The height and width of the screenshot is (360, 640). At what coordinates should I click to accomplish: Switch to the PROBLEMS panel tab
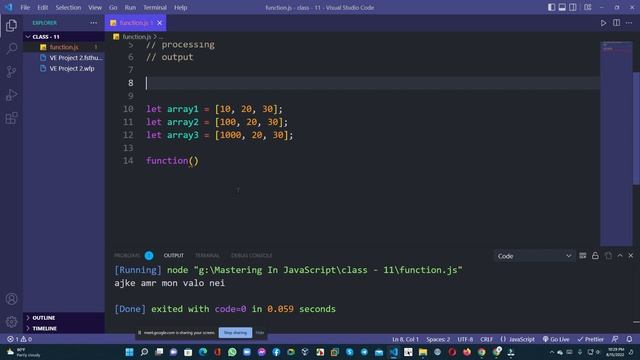point(127,256)
